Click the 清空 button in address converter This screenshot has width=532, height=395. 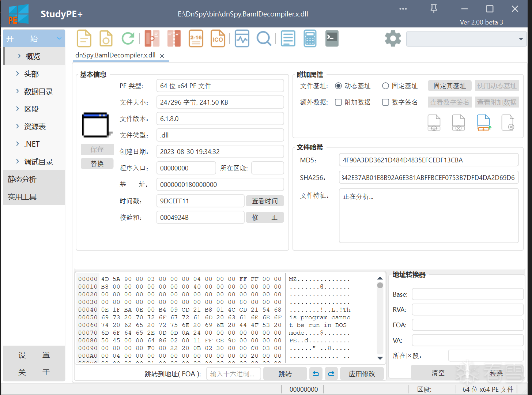(438, 373)
